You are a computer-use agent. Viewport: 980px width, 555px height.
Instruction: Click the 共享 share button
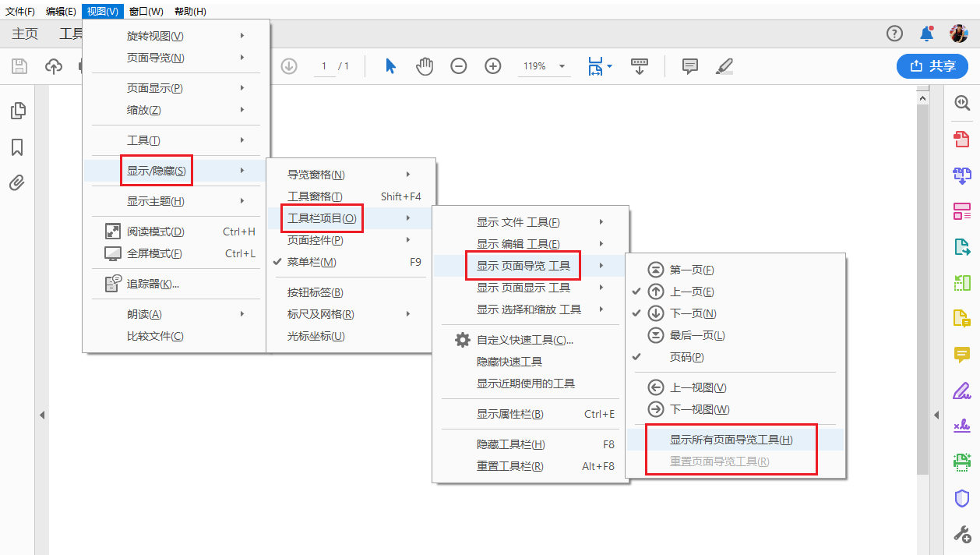pyautogui.click(x=932, y=66)
